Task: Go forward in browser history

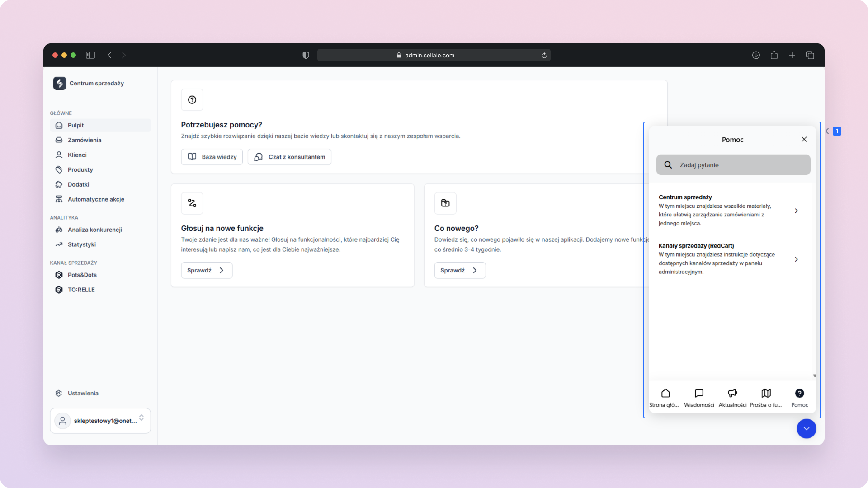Action: 124,55
